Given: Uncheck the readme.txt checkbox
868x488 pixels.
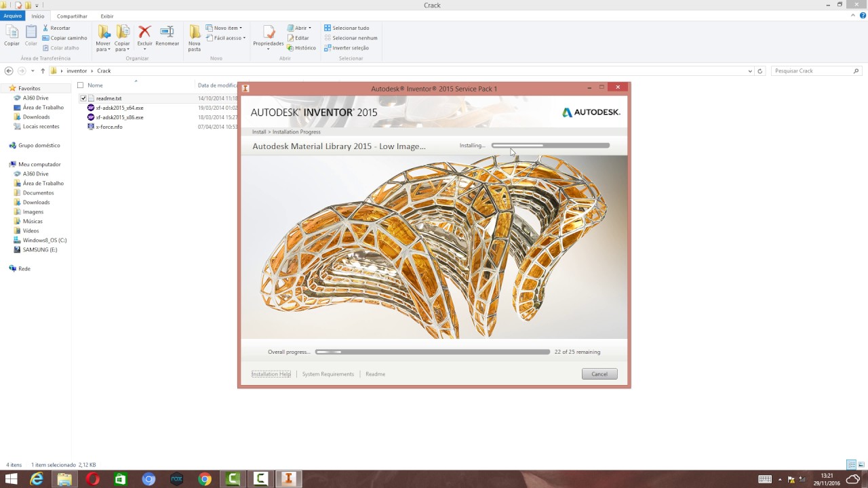Looking at the screenshot, I should click(x=83, y=98).
